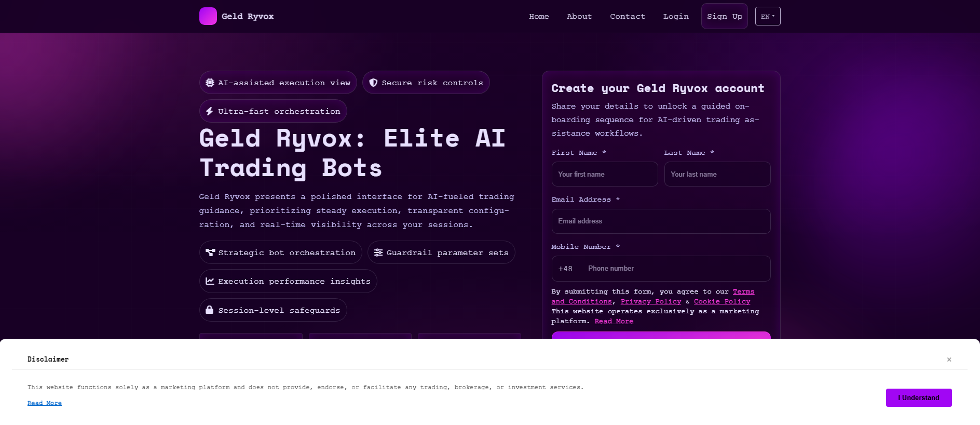This screenshot has height=425, width=980.
Task: Select Contact in the top navigation
Action: click(x=628, y=16)
